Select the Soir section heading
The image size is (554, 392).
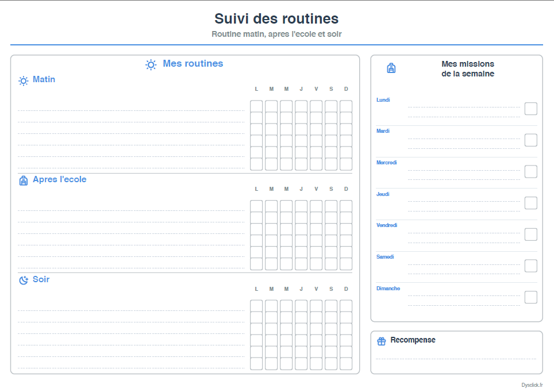click(41, 279)
